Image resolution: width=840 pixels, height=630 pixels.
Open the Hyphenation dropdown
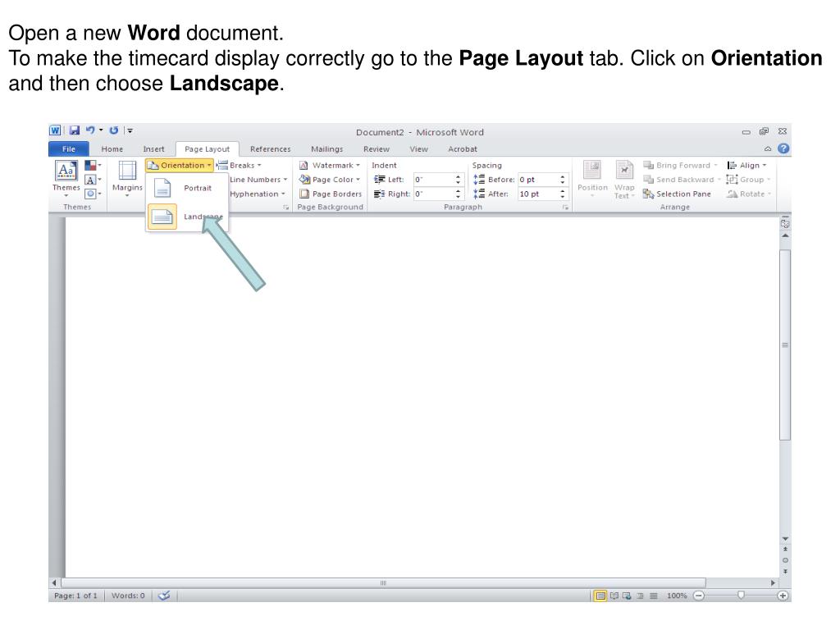[x=258, y=194]
